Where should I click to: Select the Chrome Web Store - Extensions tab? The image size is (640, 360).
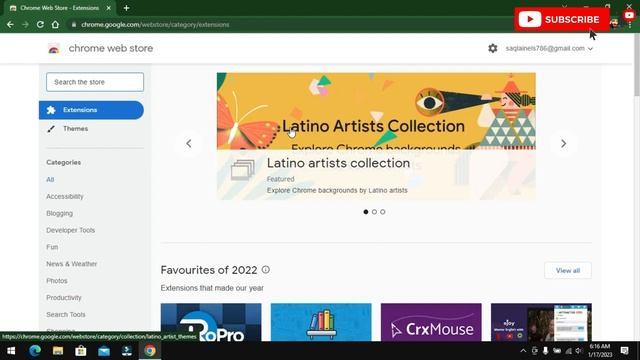pyautogui.click(x=60, y=8)
